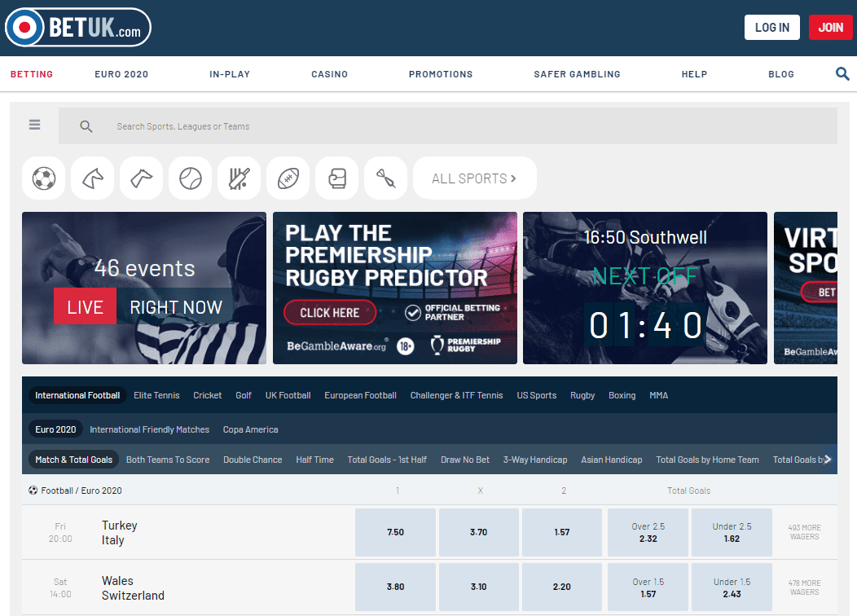Select the tennis ball icon

(190, 178)
